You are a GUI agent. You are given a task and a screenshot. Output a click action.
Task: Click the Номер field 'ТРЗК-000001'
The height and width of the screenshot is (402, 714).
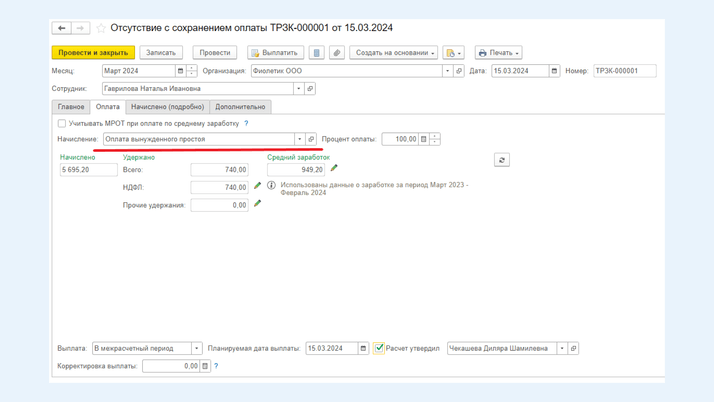[625, 71]
